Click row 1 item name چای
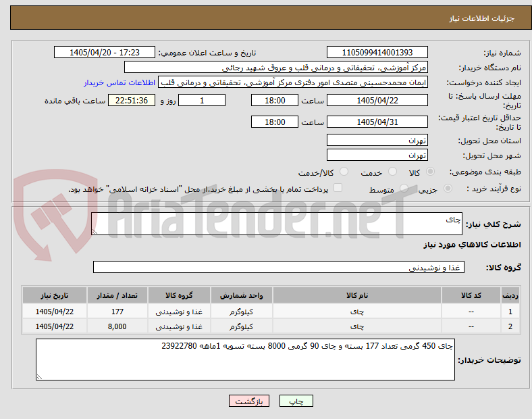The height and width of the screenshot is (419, 532). (357, 312)
